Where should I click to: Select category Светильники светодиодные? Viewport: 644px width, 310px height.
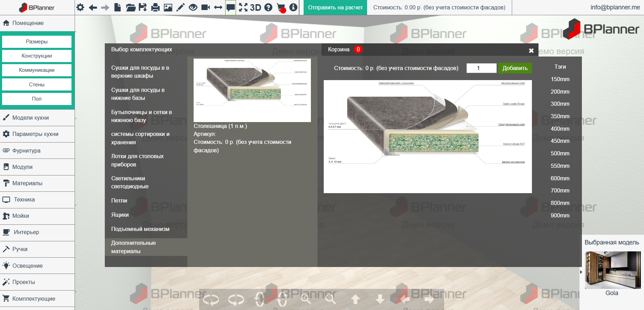pos(146,182)
